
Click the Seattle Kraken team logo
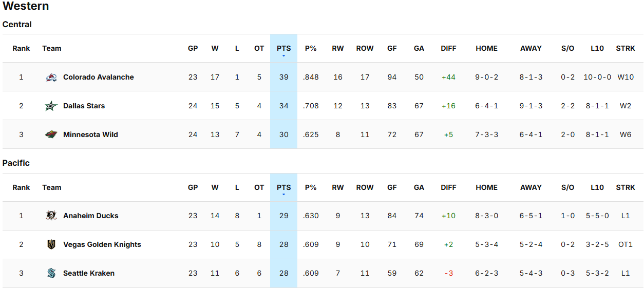[51, 273]
